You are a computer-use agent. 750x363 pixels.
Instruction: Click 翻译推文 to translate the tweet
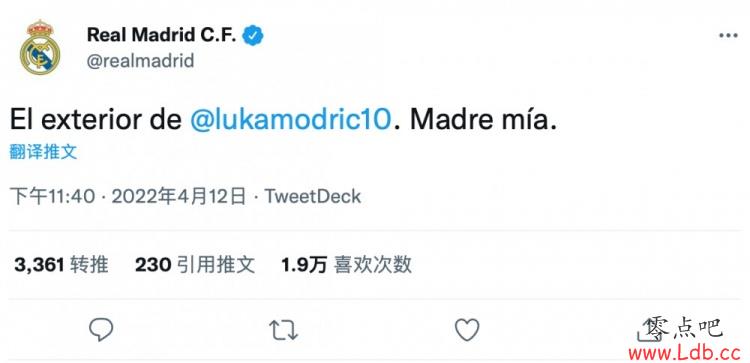(x=43, y=152)
